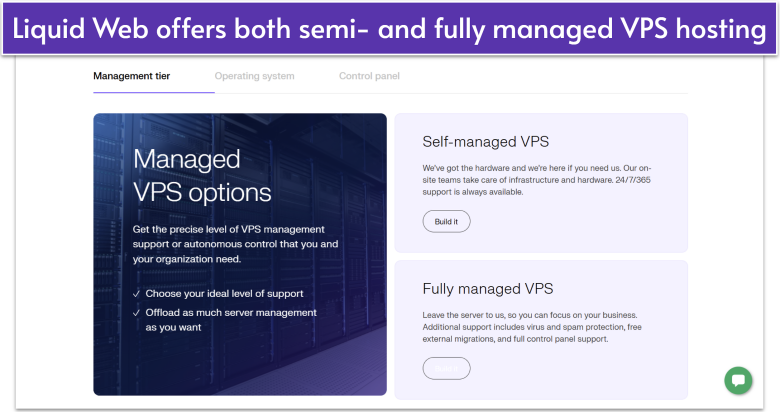Open the Control panel tab
Viewport: 780px width, 412px height.
pos(369,76)
